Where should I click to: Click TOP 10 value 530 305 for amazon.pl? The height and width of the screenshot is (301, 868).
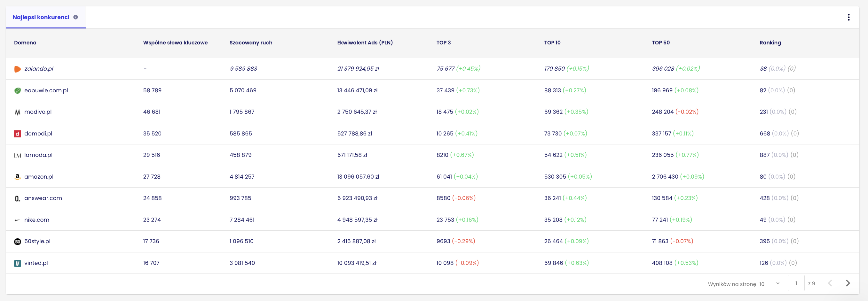click(x=555, y=176)
